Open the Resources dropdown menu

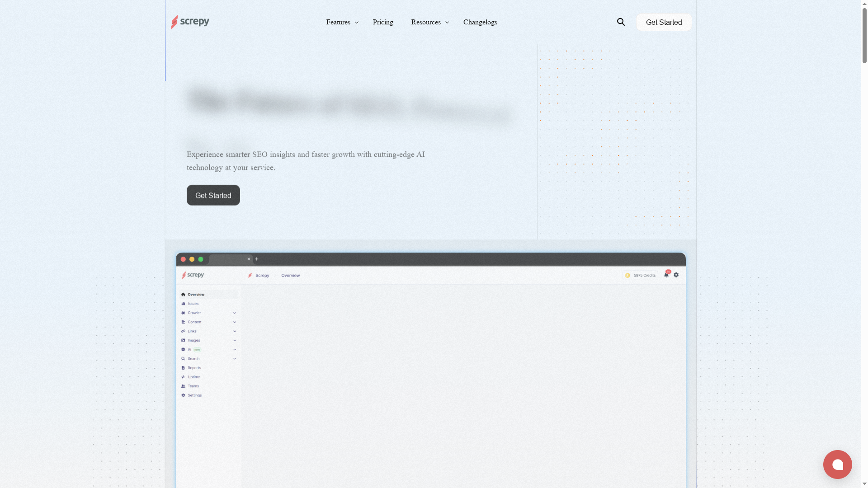coord(429,22)
